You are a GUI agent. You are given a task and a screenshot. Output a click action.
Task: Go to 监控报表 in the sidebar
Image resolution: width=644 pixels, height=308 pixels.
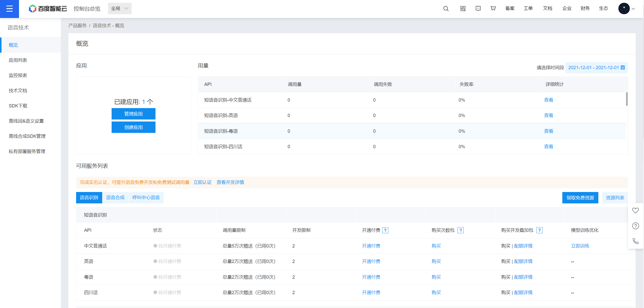point(30,75)
